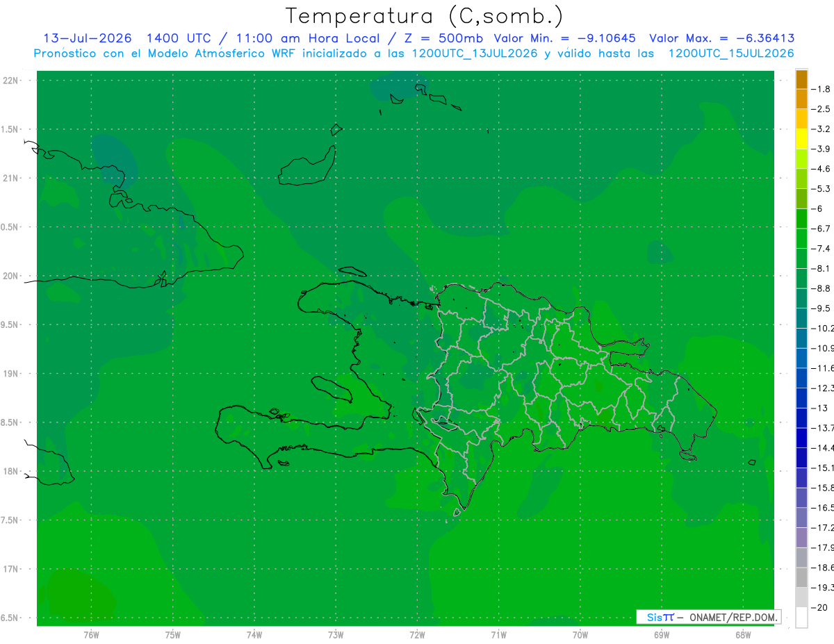Click the "-2.5" color scale label

point(821,109)
